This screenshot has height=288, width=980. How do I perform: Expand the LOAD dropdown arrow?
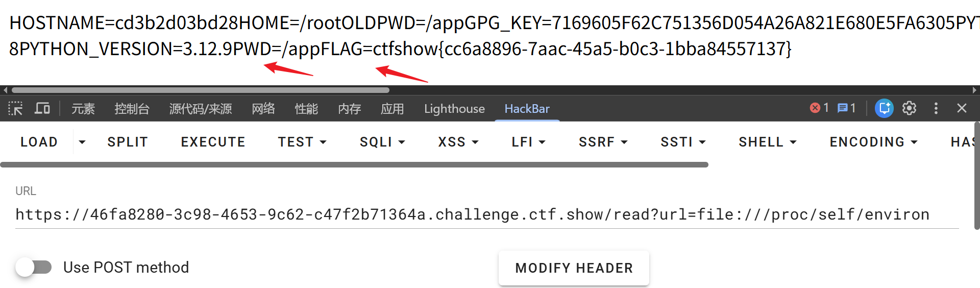[82, 142]
